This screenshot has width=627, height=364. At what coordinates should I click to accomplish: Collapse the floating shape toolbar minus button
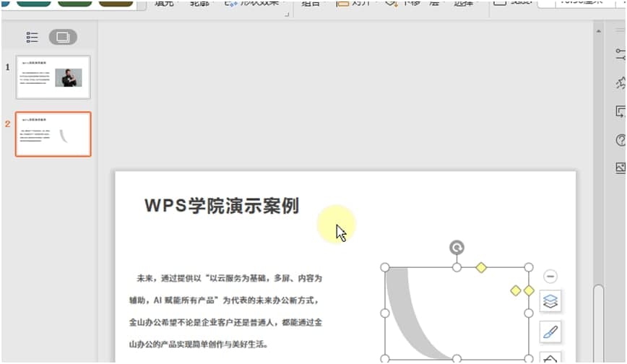(550, 276)
